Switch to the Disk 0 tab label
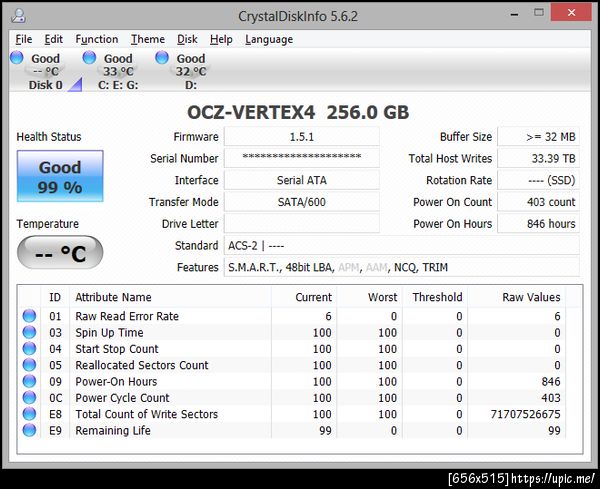Image resolution: width=600 pixels, height=489 pixels. [x=46, y=85]
